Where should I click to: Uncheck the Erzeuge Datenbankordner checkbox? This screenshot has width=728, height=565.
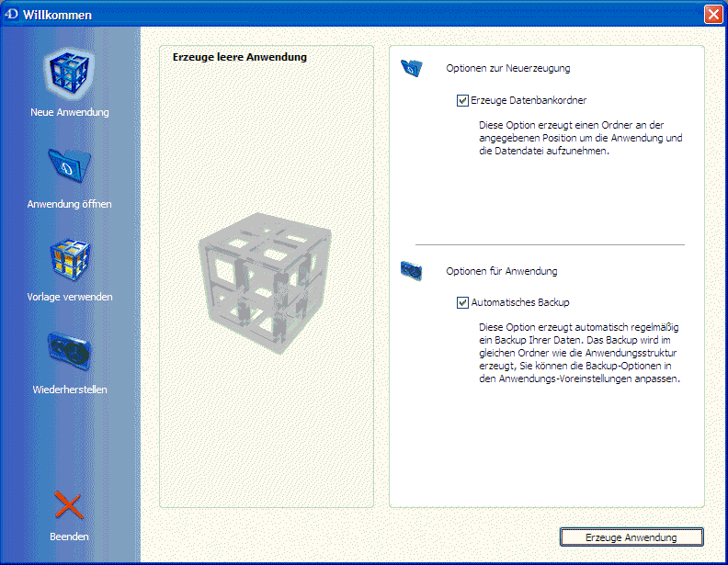(x=462, y=100)
